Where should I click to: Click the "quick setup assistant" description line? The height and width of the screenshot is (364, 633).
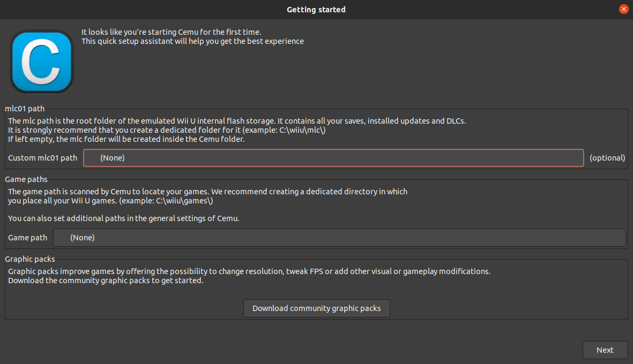tap(192, 41)
